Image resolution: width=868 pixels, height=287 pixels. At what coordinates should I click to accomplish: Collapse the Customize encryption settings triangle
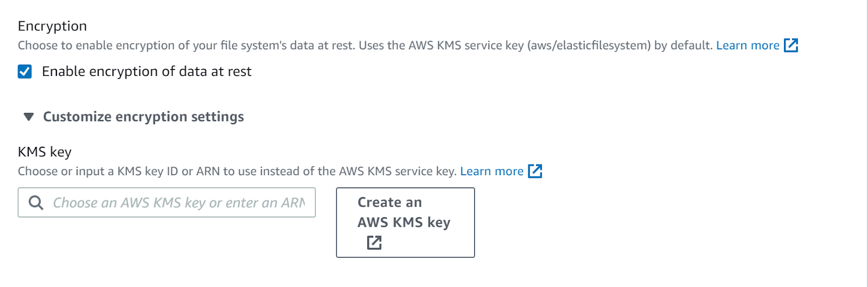(x=29, y=117)
